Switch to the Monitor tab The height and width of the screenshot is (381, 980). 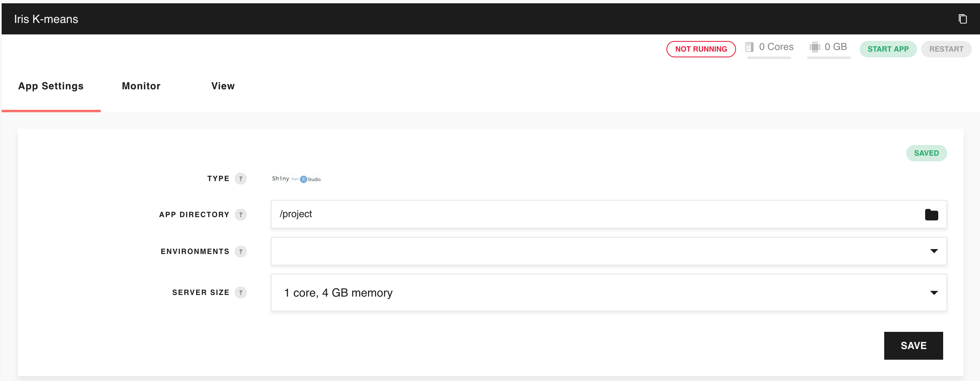point(141,86)
